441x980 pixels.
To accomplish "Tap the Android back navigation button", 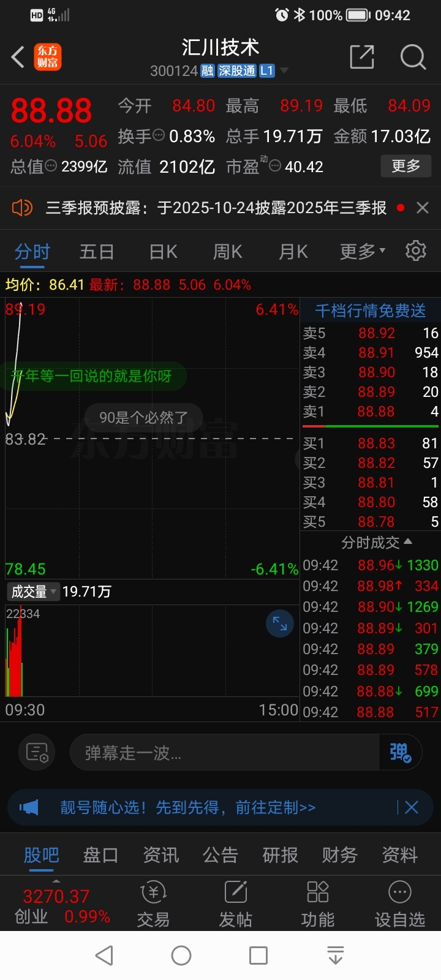I will [105, 956].
